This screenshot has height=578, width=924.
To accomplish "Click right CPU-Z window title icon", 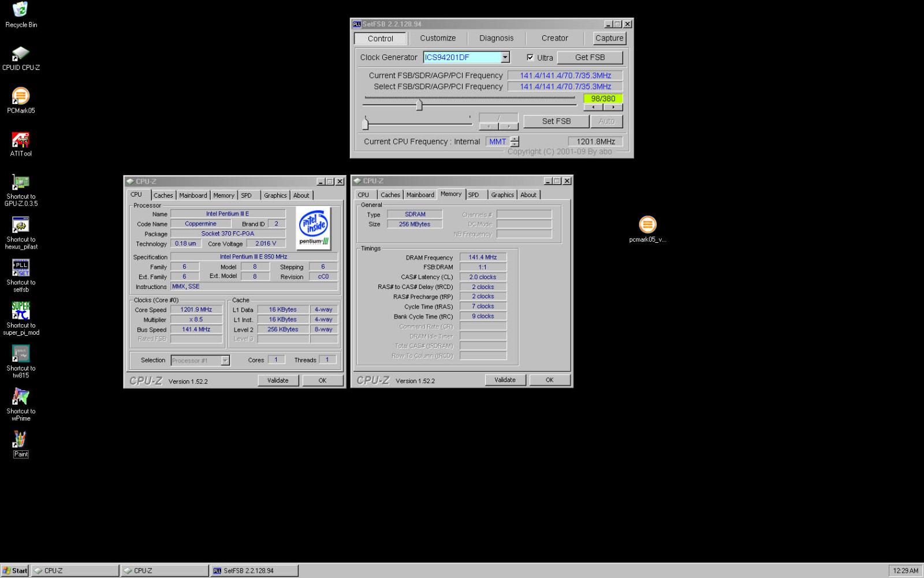I will (x=357, y=181).
